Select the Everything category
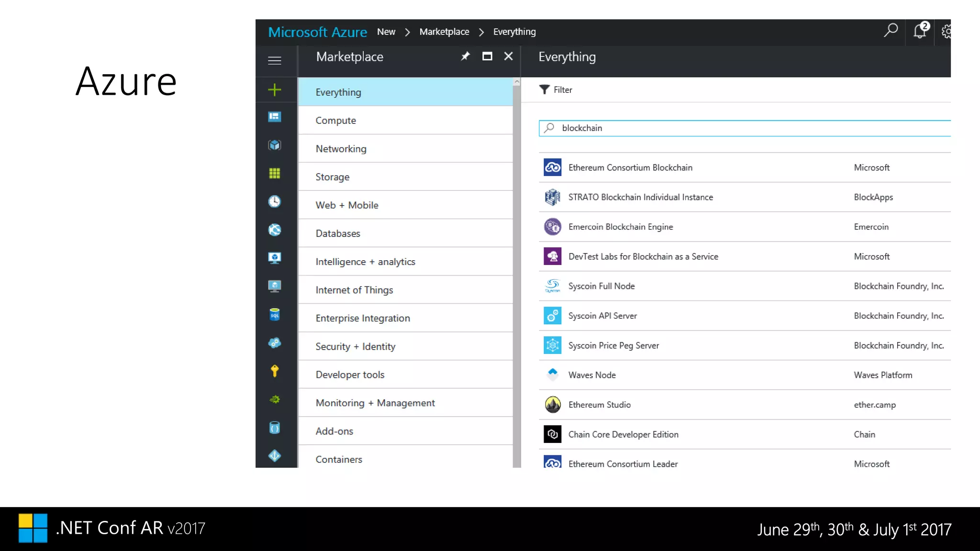This screenshot has width=980, height=551. [x=405, y=92]
